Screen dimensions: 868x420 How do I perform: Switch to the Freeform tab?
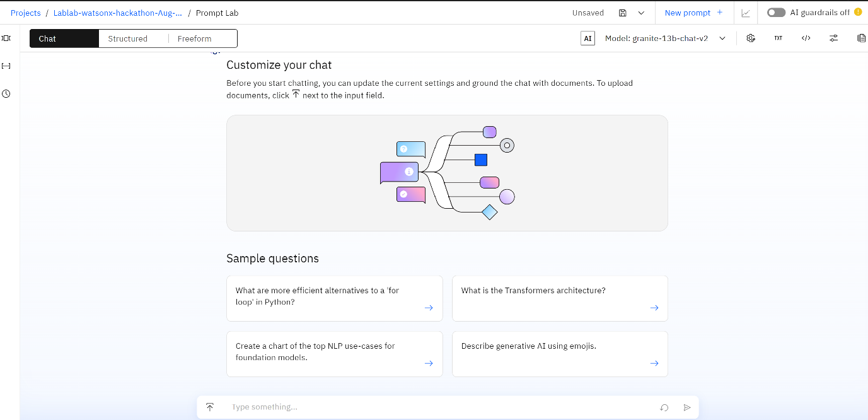[195, 38]
